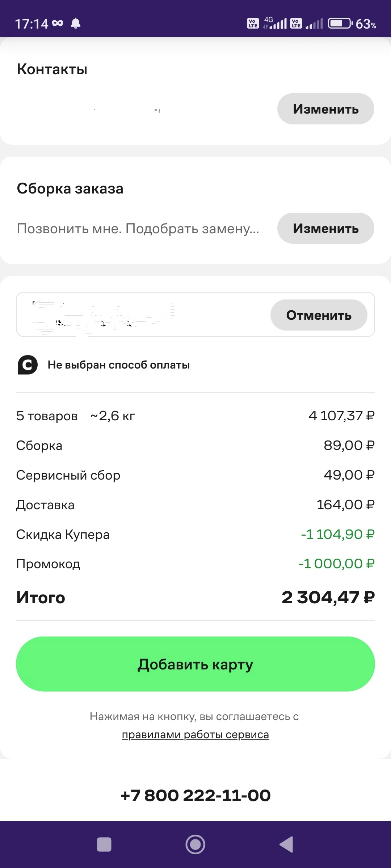Open the правилами работы сервиса link
This screenshot has width=391, height=868.
pyautogui.click(x=195, y=735)
